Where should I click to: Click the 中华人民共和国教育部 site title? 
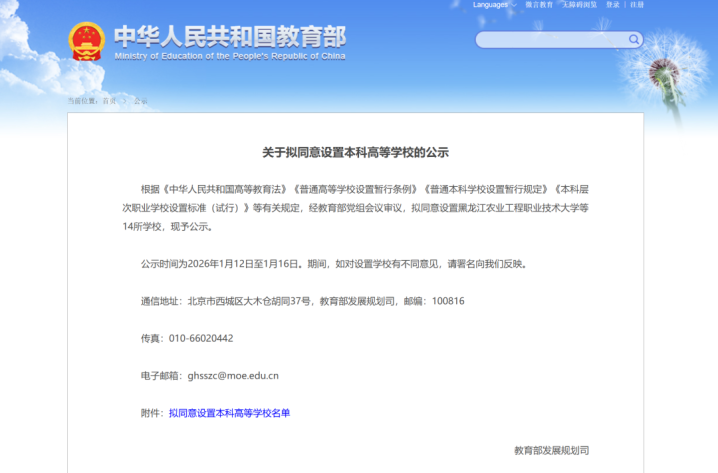click(229, 37)
